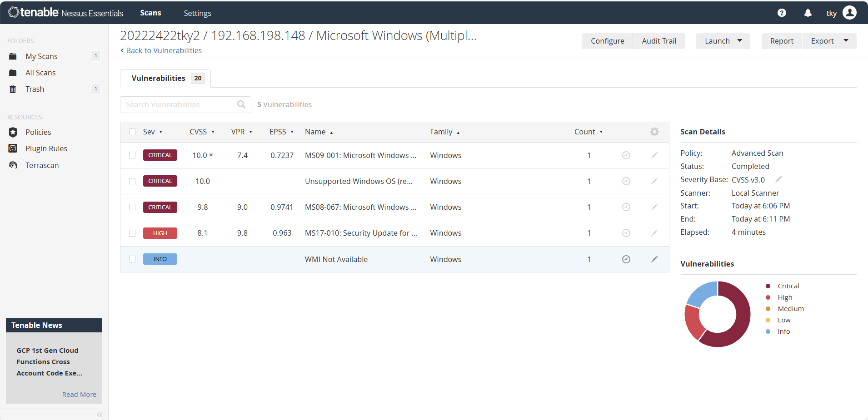This screenshot has width=868, height=420.
Task: Open the Settings top menu
Action: coord(197,13)
